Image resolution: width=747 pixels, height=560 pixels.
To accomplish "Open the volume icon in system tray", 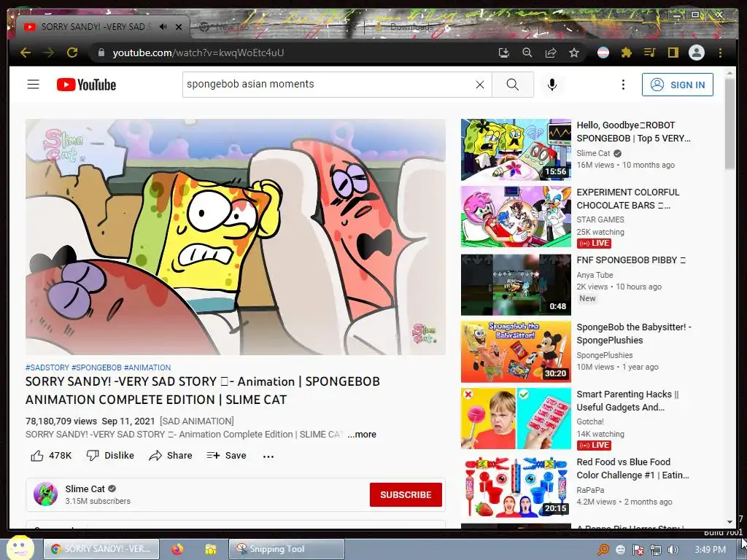I will click(x=673, y=550).
